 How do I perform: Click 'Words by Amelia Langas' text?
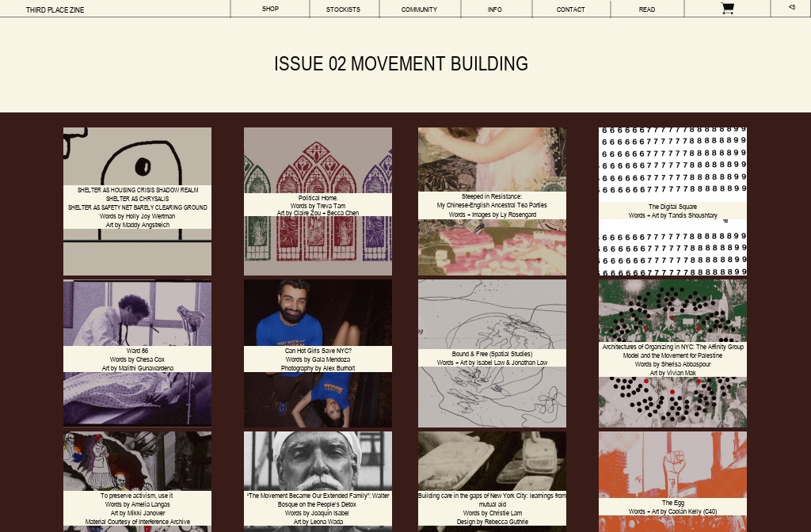(x=137, y=504)
